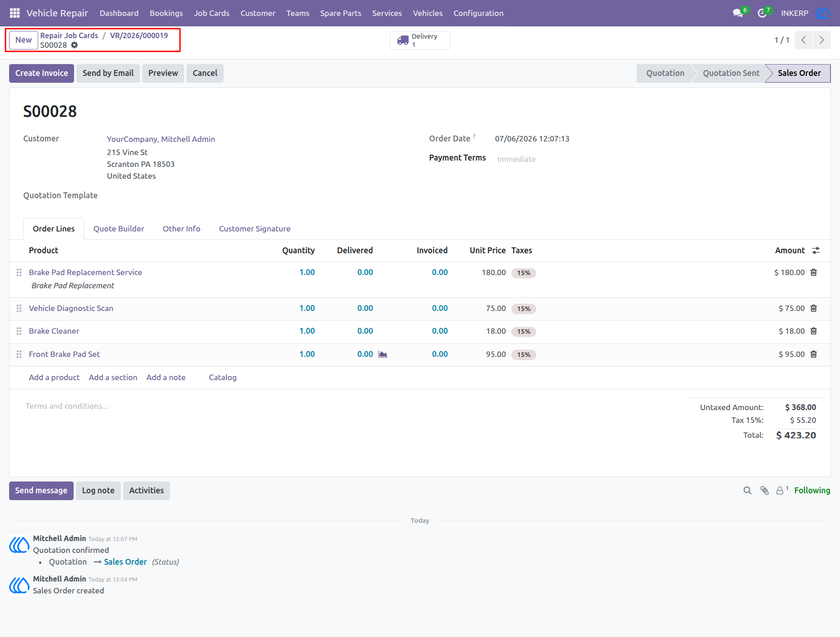Open the user avatar menu
The image size is (840, 637).
coord(823,13)
